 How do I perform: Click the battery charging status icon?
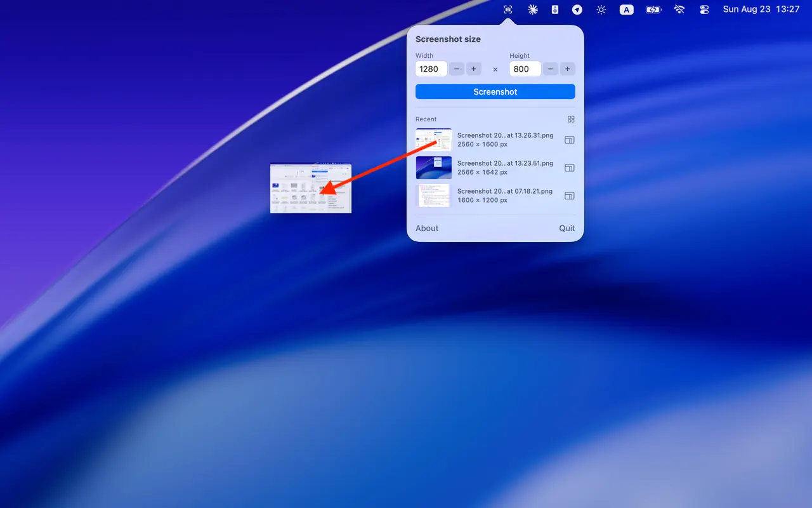tap(653, 10)
